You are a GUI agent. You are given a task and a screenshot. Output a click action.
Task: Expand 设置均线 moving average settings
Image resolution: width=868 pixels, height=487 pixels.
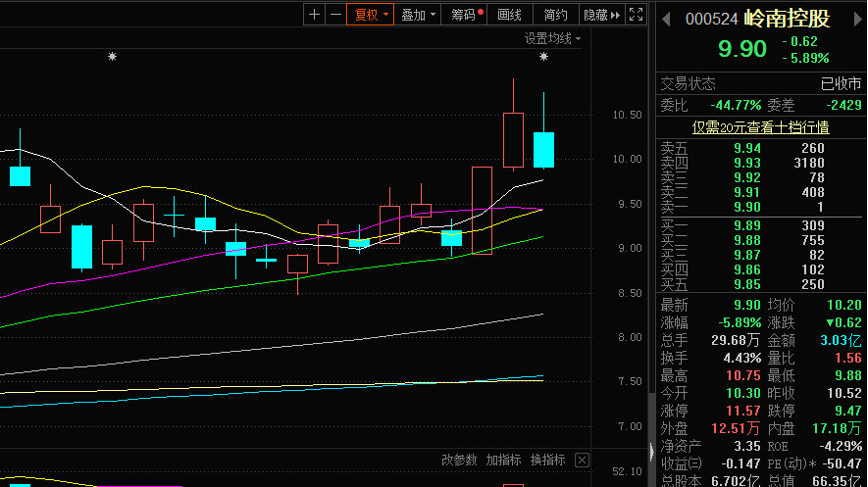tap(552, 38)
